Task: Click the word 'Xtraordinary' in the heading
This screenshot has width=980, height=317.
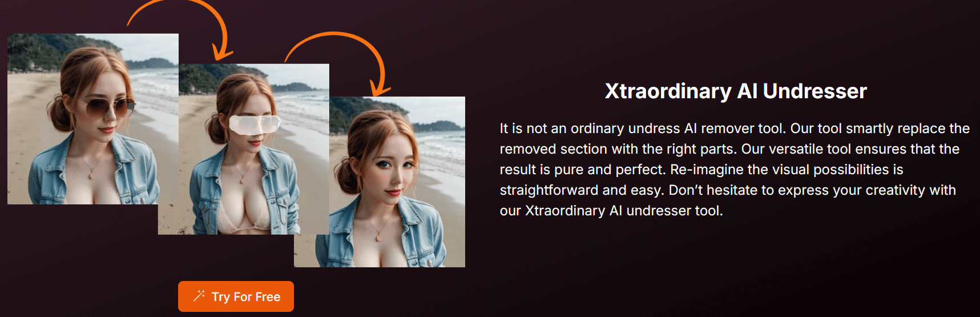Action: (668, 91)
